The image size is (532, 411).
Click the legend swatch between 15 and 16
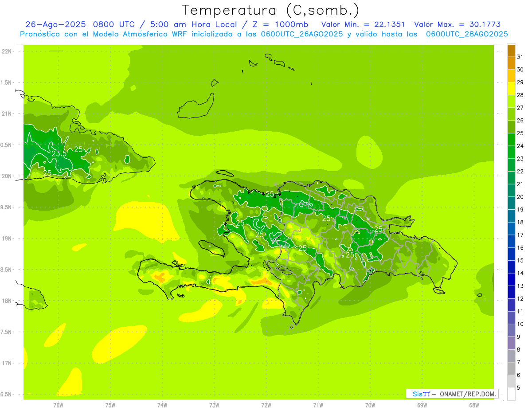coord(511,254)
